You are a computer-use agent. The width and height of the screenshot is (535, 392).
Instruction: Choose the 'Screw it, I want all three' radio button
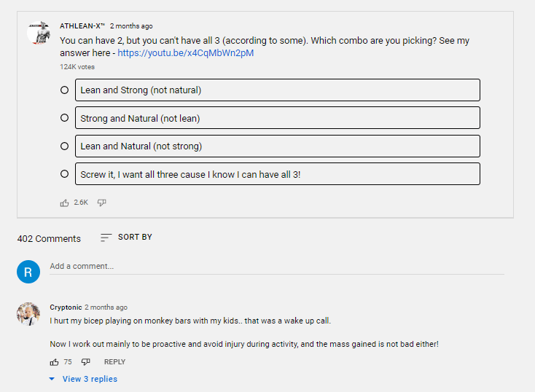65,174
